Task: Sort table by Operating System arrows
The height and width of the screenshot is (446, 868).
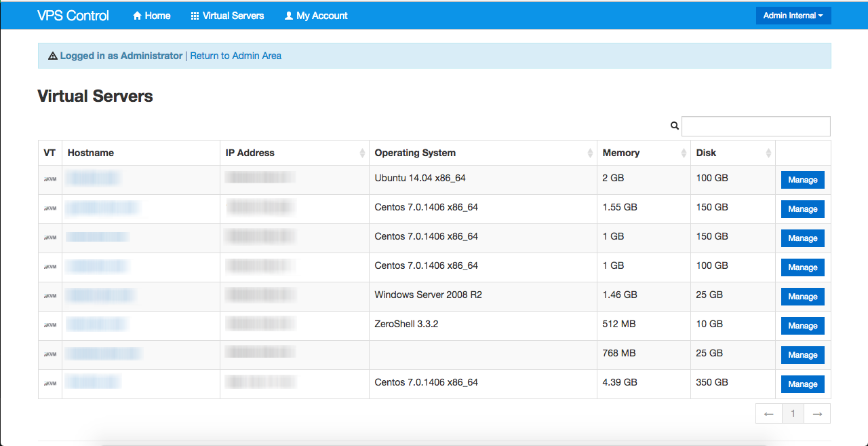Action: (x=590, y=153)
